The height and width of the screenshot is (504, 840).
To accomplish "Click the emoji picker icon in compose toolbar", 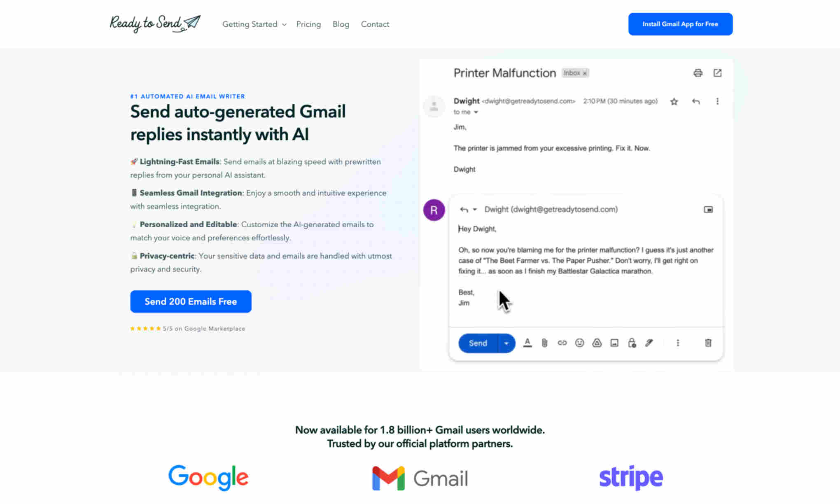I will coord(579,343).
